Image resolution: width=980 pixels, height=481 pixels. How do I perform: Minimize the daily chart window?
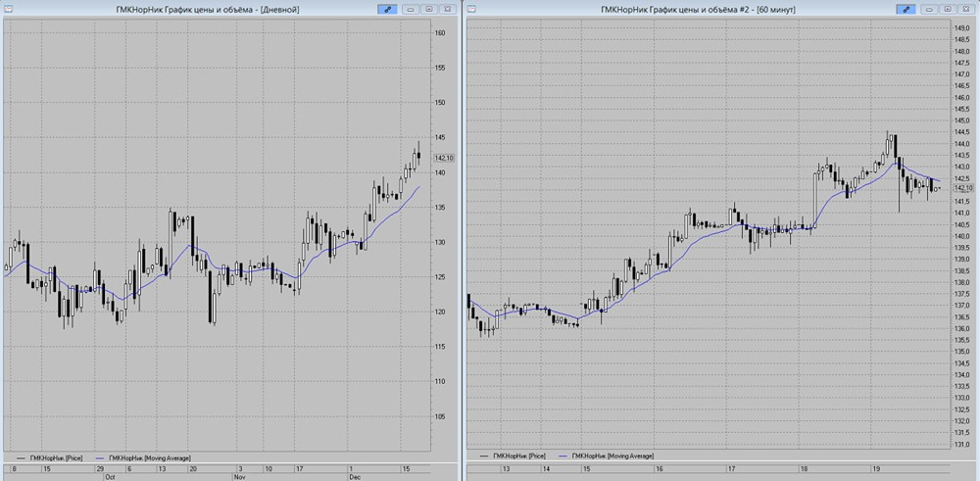412,10
